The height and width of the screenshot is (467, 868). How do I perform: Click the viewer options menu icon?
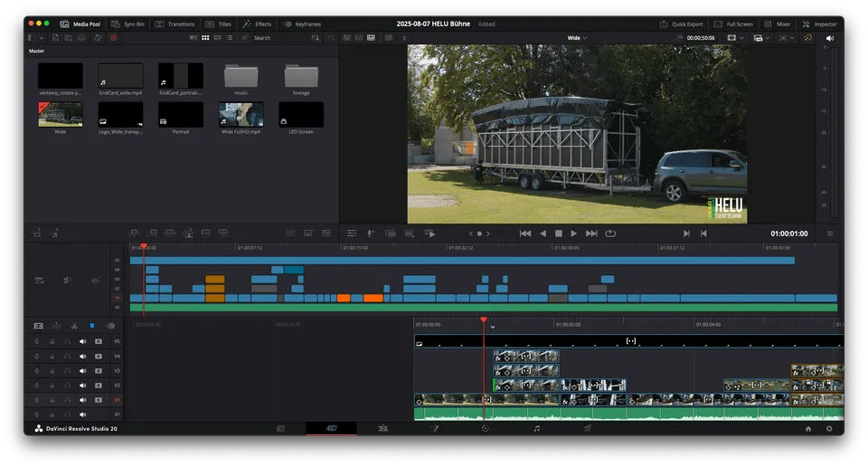[x=830, y=233]
